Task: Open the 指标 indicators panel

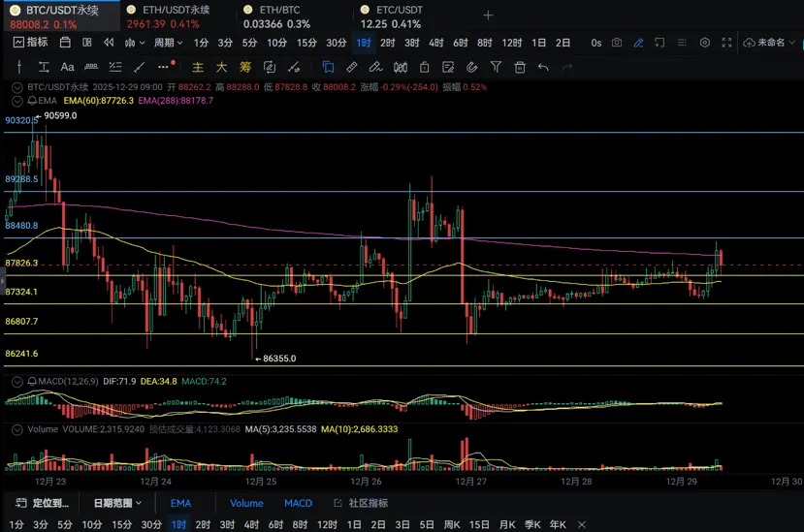Action: (30, 43)
